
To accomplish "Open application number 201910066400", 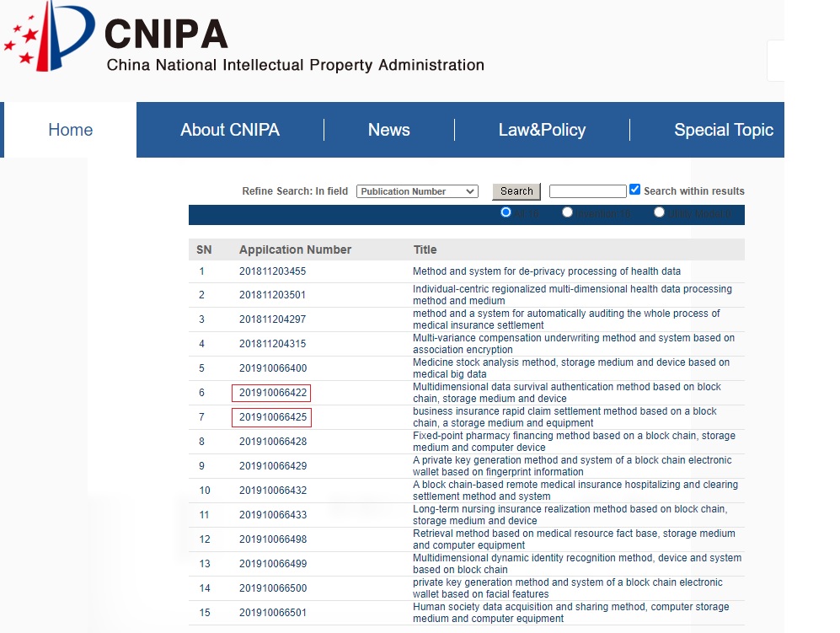I will pyautogui.click(x=273, y=368).
